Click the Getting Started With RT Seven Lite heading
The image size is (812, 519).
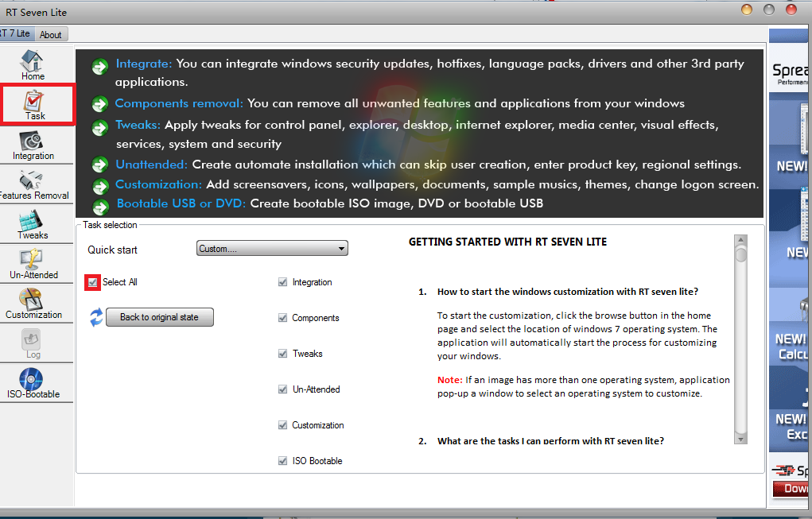[507, 242]
